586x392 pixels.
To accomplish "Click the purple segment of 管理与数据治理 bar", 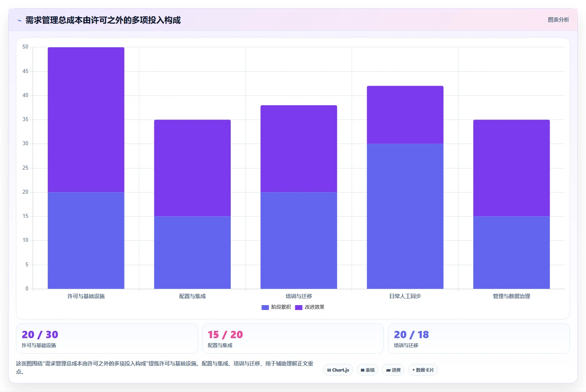I will pos(512,168).
